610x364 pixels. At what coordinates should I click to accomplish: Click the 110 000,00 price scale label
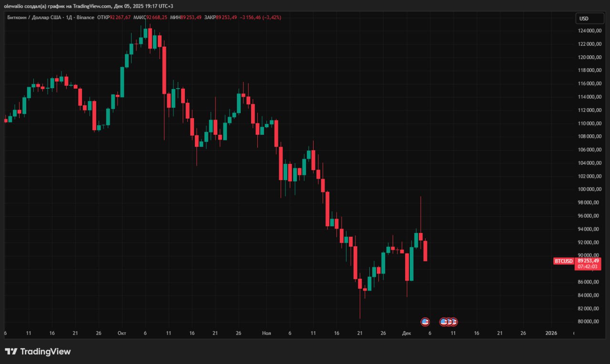tap(590, 123)
